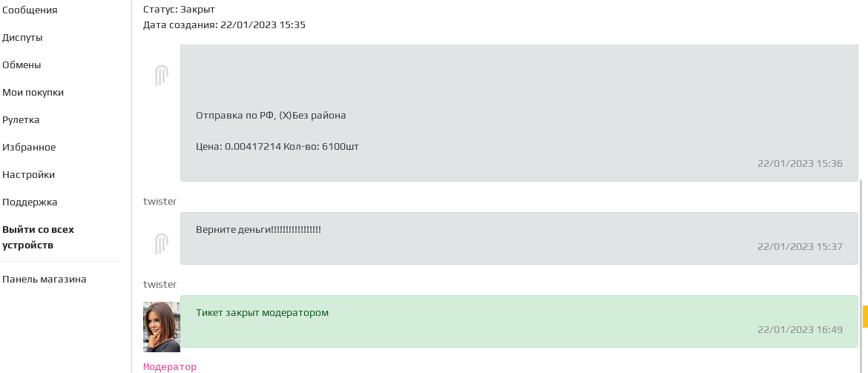Click the chat vertical scrollbar

click(861, 277)
